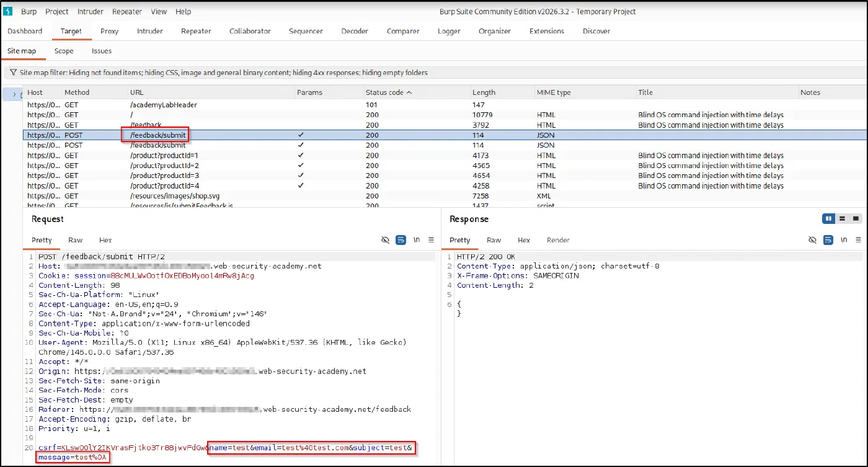Toggle word wrap icon in Request panel
868x467 pixels.
pos(401,240)
